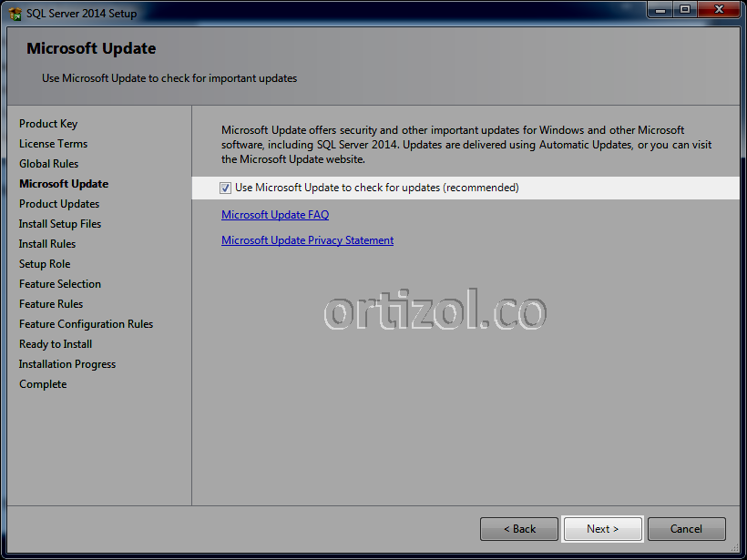Select the Feature Rules step
The image size is (747, 560).
51,304
